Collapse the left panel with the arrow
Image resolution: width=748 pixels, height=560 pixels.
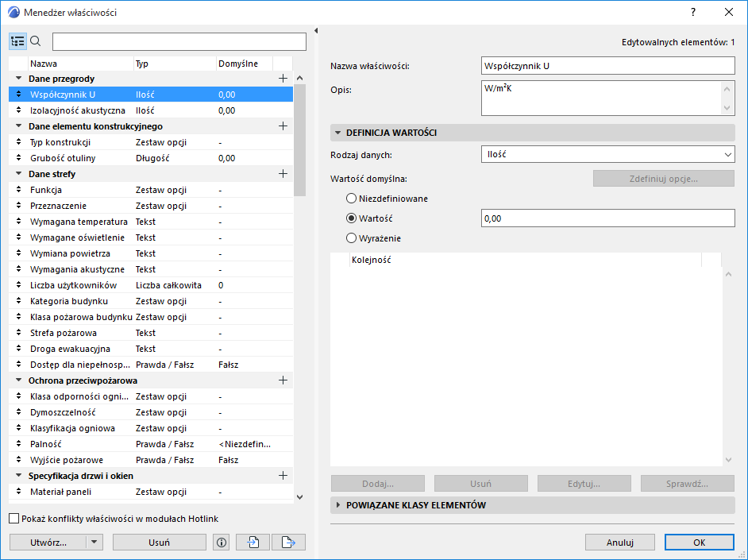tap(316, 31)
